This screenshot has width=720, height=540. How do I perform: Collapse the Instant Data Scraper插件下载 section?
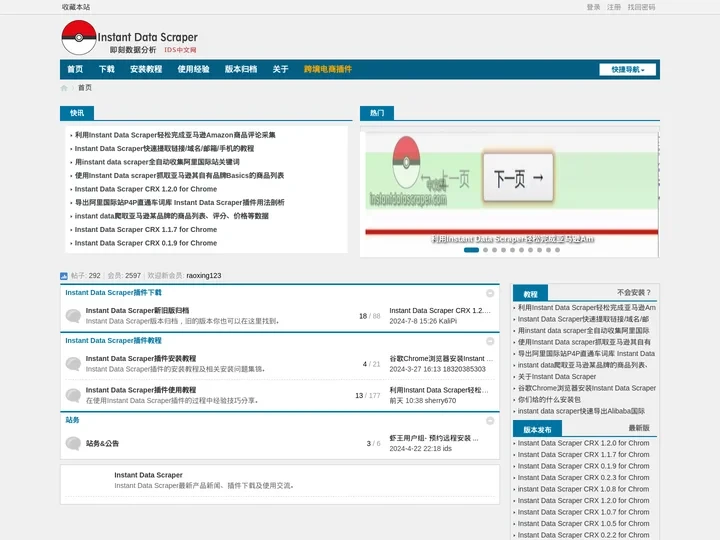490,293
